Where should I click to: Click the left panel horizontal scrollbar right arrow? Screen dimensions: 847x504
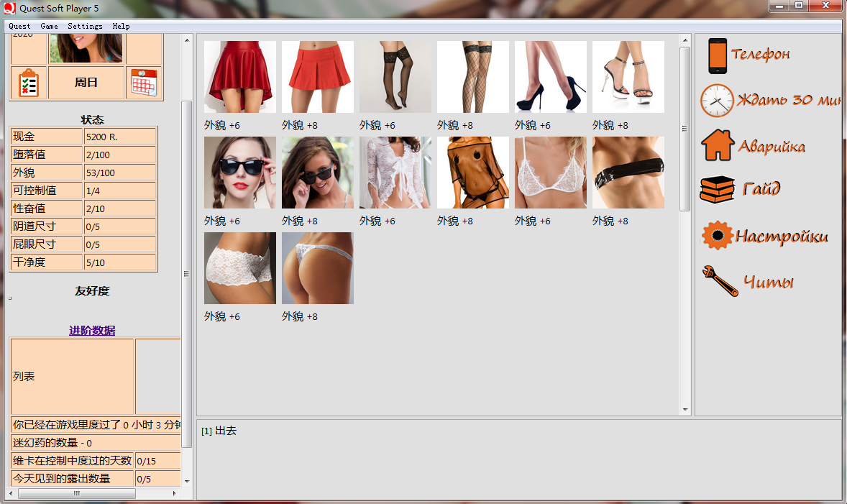click(174, 494)
